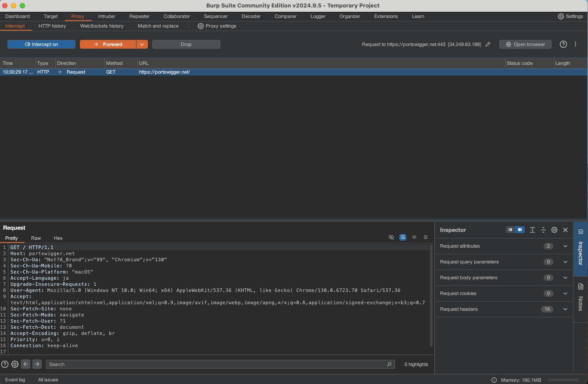The image size is (588, 384).
Task: Open Proxy settings link
Action: 217,26
